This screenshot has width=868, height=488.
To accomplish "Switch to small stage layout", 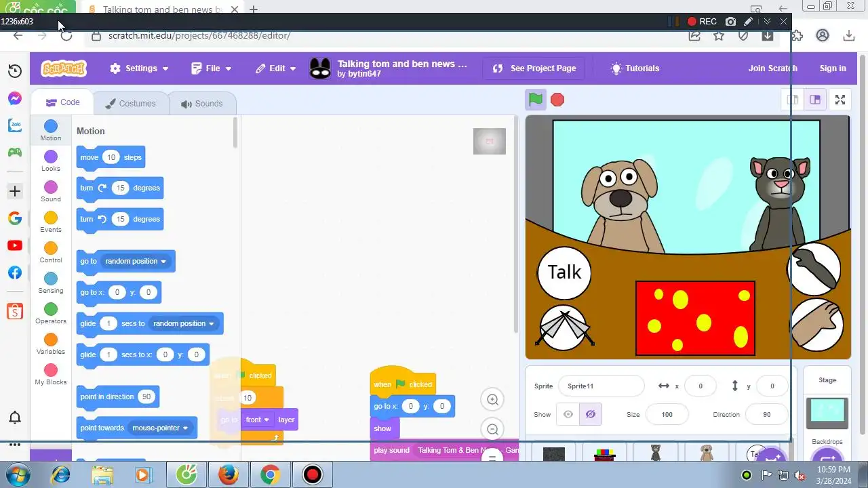I will click(792, 100).
